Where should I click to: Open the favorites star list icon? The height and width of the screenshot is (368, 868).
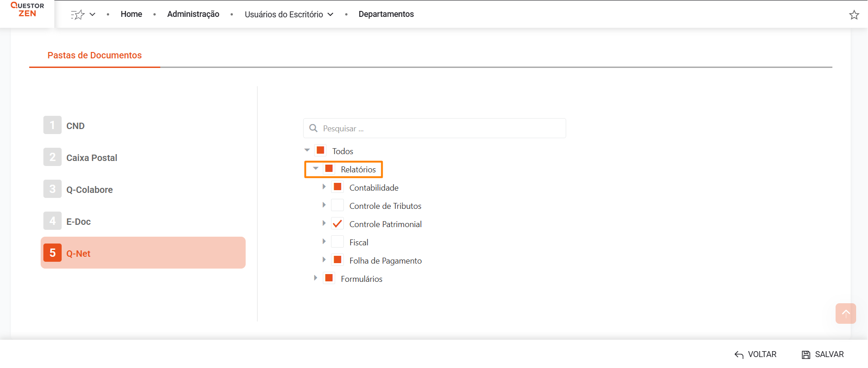[x=78, y=15]
